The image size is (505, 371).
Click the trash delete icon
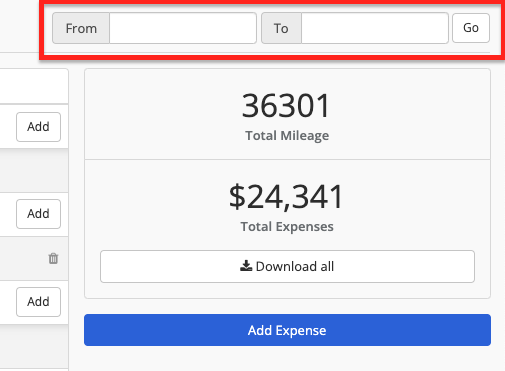pos(53,258)
